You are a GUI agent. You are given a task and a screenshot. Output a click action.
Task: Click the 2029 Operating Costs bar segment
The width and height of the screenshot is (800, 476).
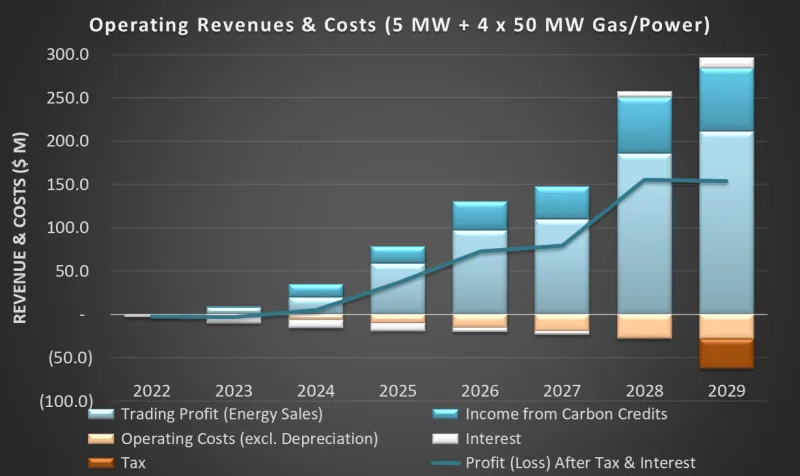click(727, 327)
